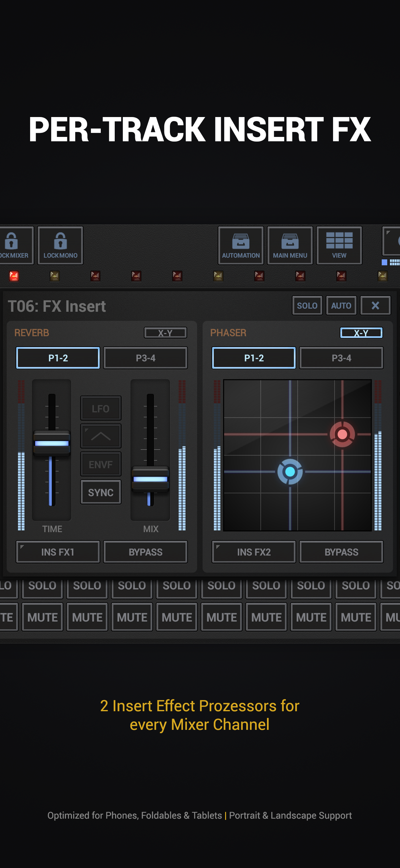Click the blue page indicator square
The image size is (400, 868).
(x=384, y=262)
